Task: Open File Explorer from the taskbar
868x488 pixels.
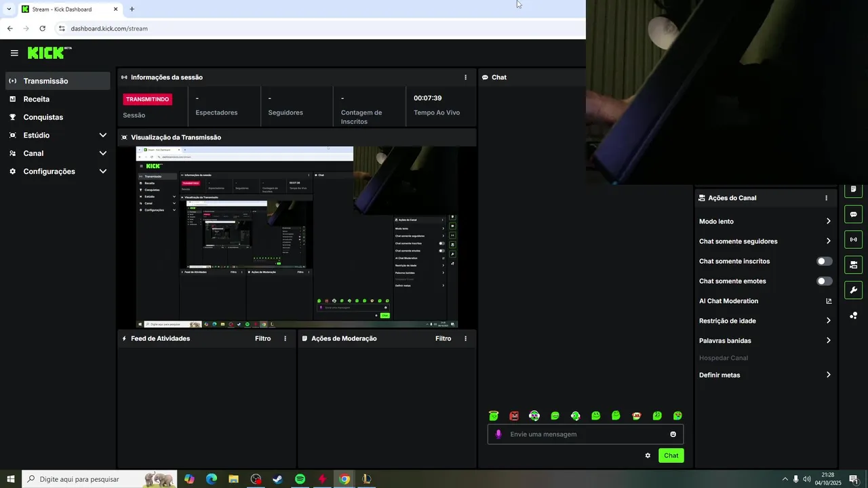Action: click(233, 479)
